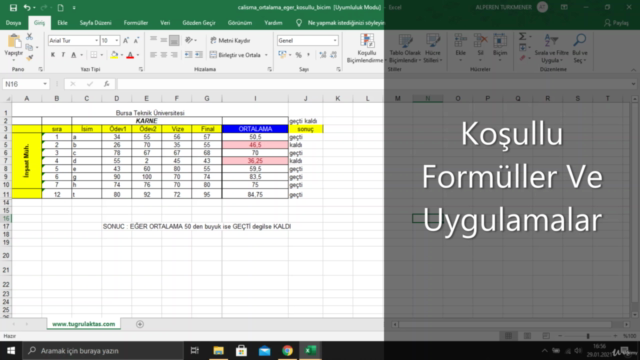This screenshot has height=360, width=640.
Task: Open Birleştir ve Ortala dropdown arrow
Action: click(x=267, y=55)
